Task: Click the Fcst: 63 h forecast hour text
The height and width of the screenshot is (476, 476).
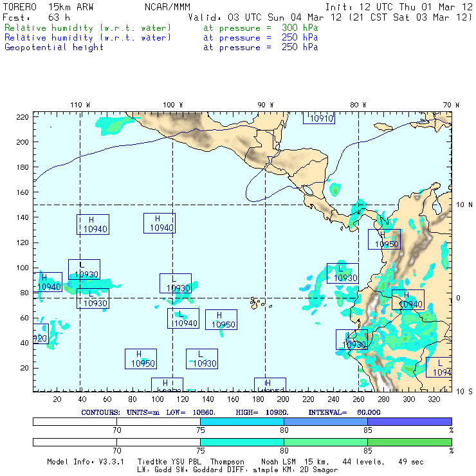Action: click(x=37, y=17)
